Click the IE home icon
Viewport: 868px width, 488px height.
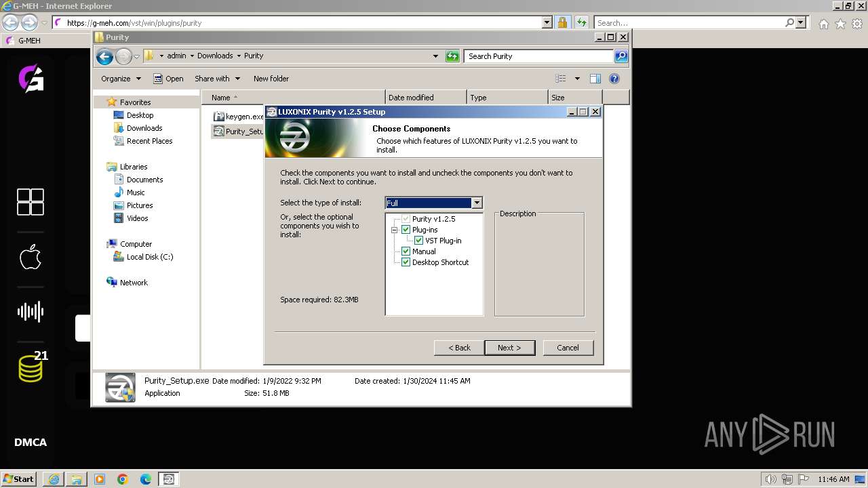pos(823,23)
